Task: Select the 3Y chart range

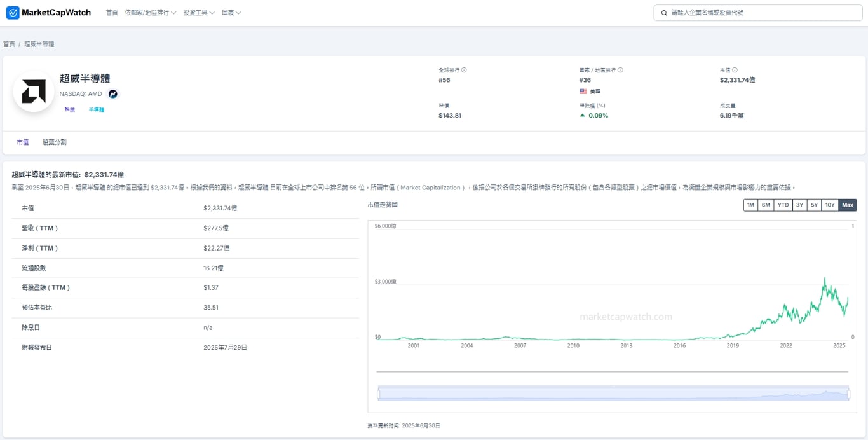Action: [x=799, y=205]
